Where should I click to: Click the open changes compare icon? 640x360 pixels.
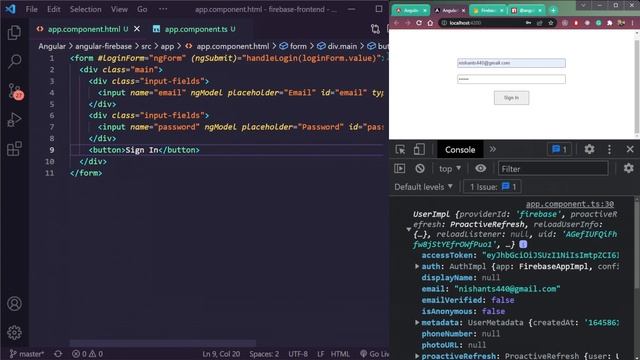coord(375,29)
